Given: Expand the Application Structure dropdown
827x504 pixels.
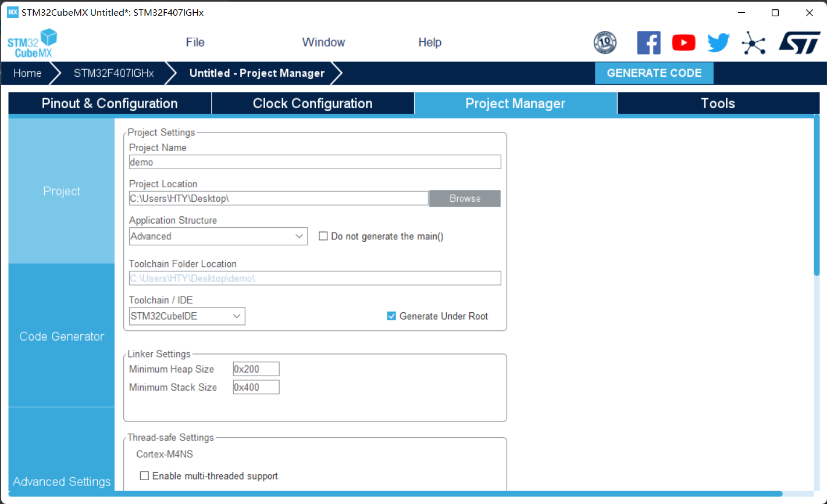Looking at the screenshot, I should pos(218,236).
